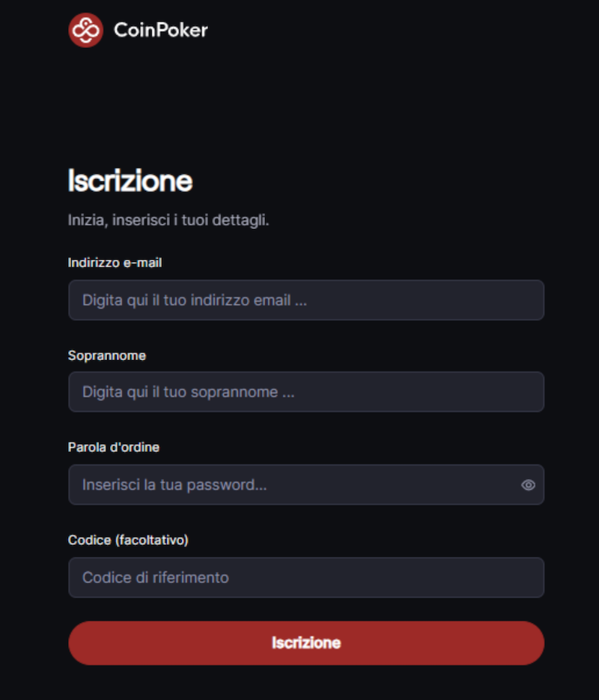Click the Soprannome field label
Screen dimensions: 599x700
(x=106, y=356)
